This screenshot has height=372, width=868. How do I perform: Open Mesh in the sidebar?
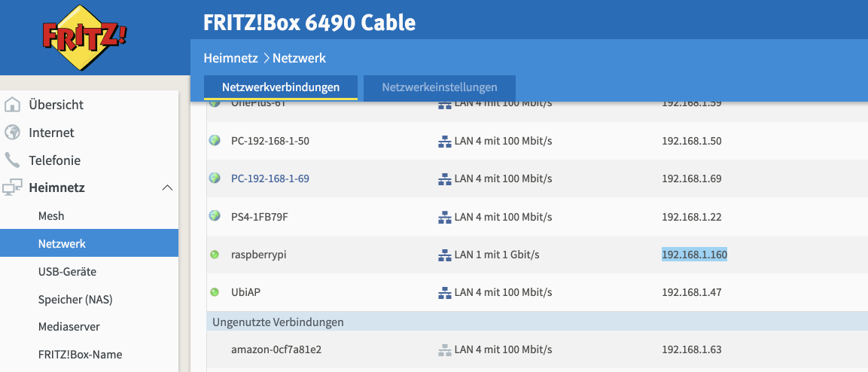click(x=51, y=216)
